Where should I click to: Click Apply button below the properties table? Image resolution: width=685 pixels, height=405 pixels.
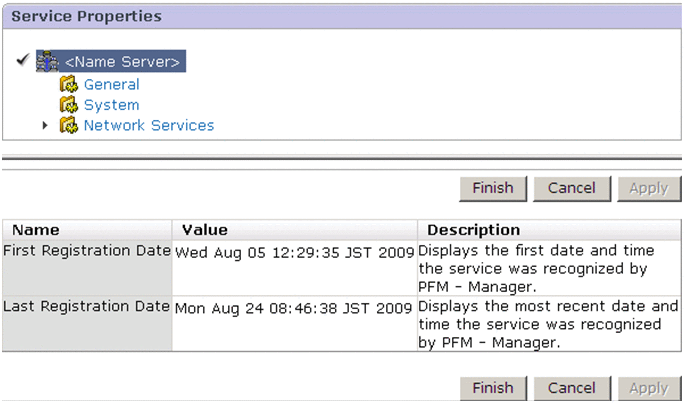pos(648,388)
